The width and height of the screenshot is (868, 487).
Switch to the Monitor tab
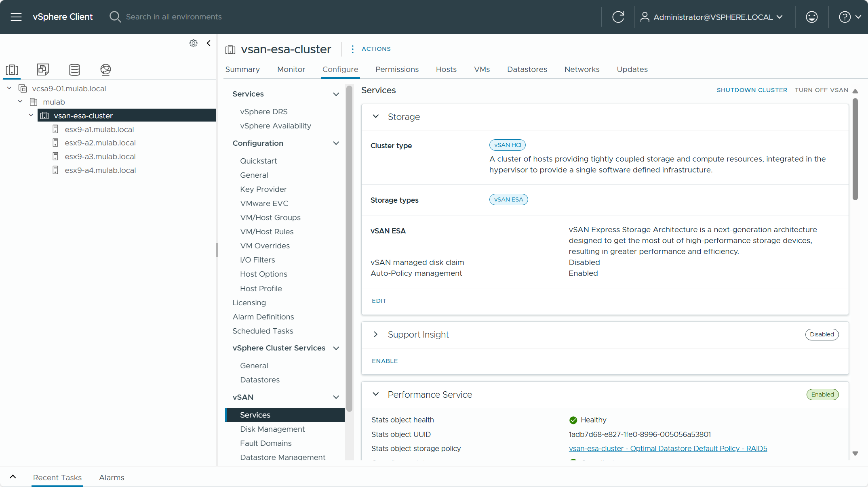coord(291,69)
